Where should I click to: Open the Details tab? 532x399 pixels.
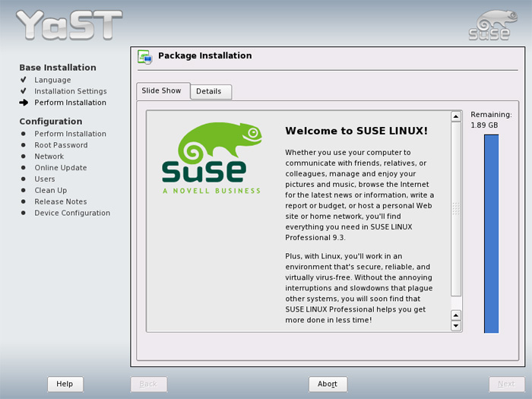point(211,92)
